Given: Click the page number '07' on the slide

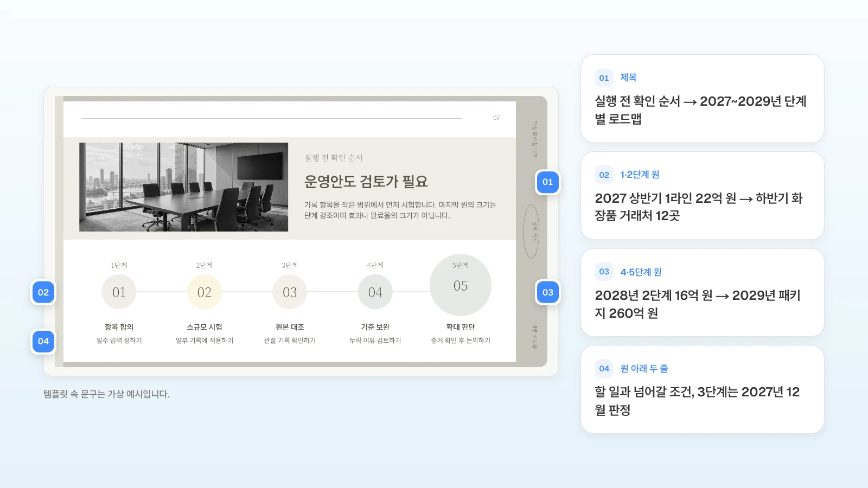Looking at the screenshot, I should pyautogui.click(x=496, y=118).
